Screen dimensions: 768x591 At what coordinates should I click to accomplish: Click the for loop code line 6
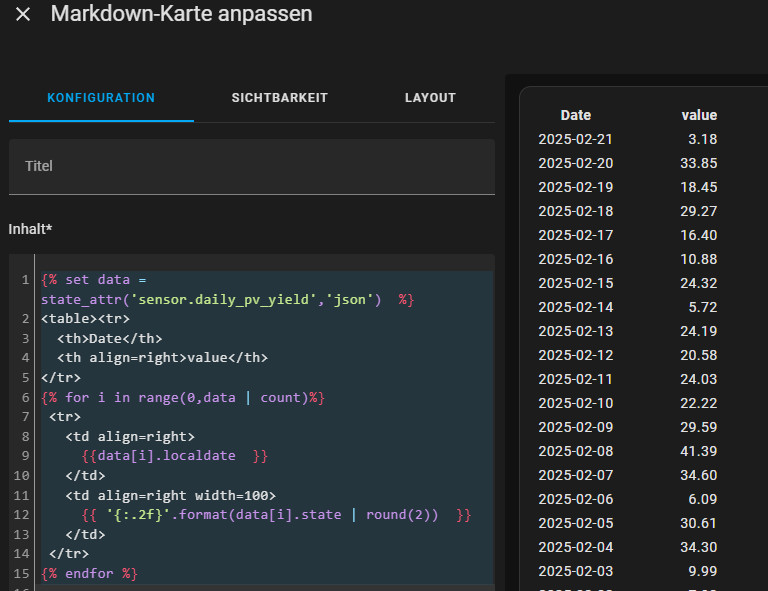click(x=183, y=397)
